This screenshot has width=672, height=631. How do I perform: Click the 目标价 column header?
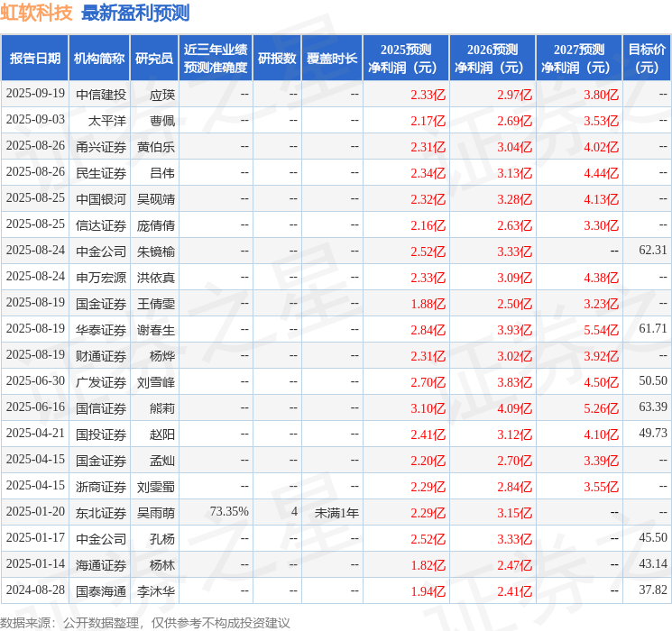(x=646, y=59)
